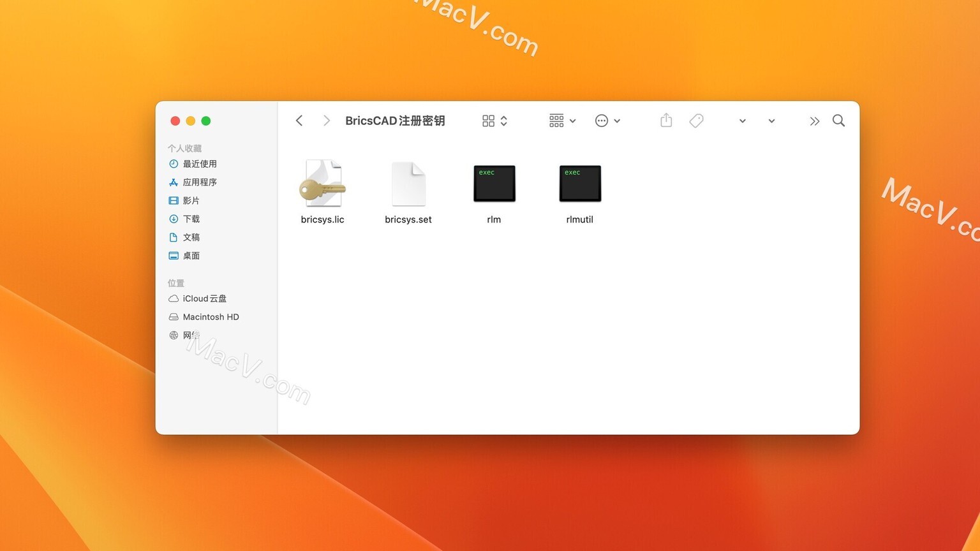Click the BricsCAD 注册密钥 window title
Viewport: 980px width, 551px height.
tap(395, 121)
